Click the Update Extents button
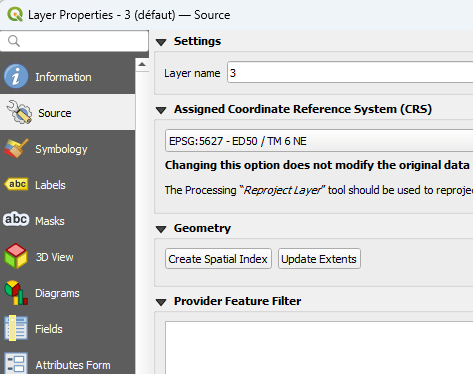This screenshot has width=473, height=374. (x=319, y=259)
